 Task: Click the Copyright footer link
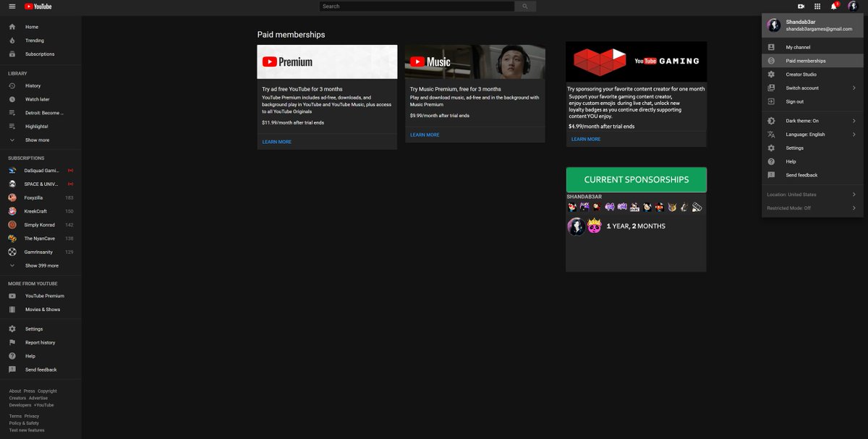[x=47, y=391]
